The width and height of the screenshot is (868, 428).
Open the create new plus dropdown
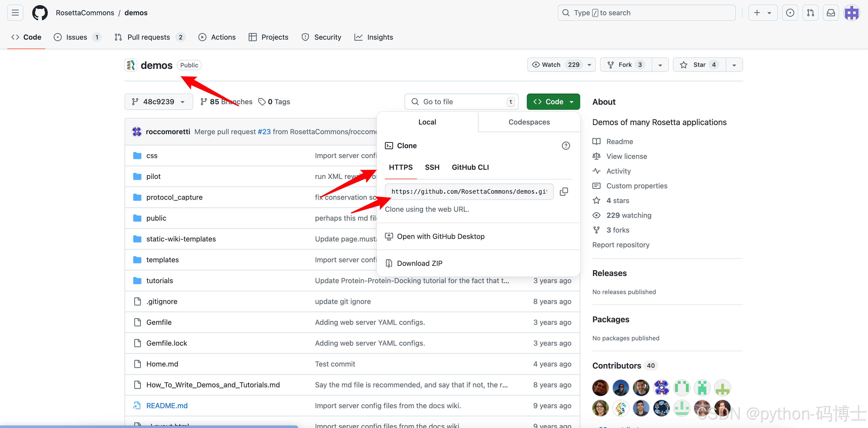click(x=763, y=13)
